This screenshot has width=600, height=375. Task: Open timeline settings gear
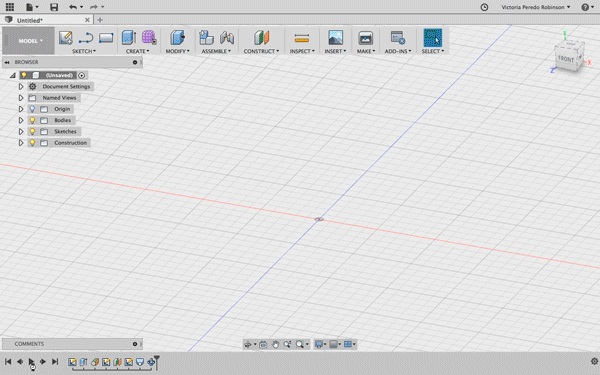click(594, 361)
